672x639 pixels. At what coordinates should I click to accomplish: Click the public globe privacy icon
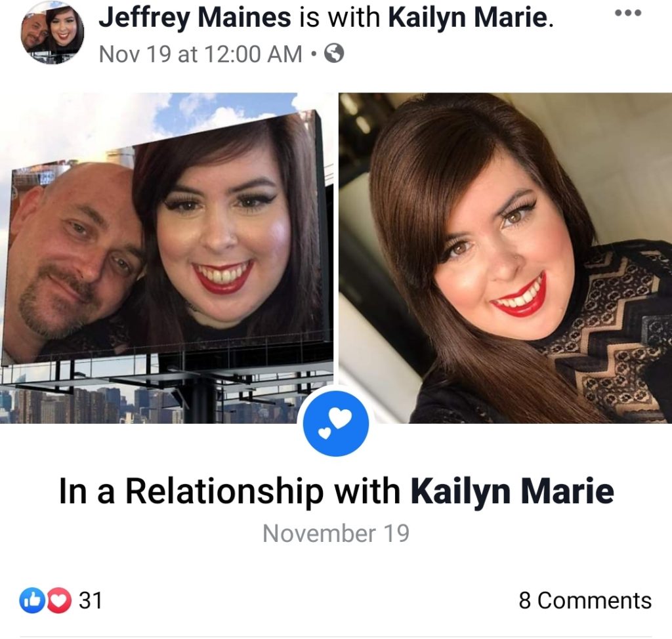pyautogui.click(x=334, y=54)
